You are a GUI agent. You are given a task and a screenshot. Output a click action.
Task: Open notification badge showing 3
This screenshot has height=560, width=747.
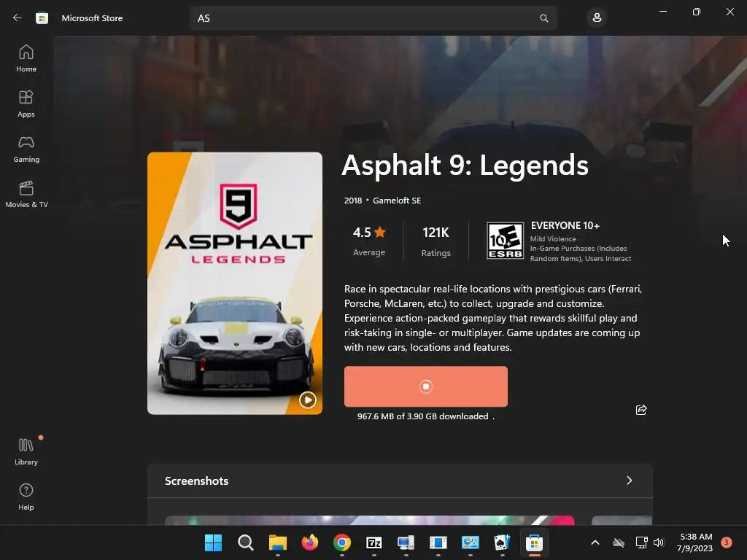(x=726, y=542)
